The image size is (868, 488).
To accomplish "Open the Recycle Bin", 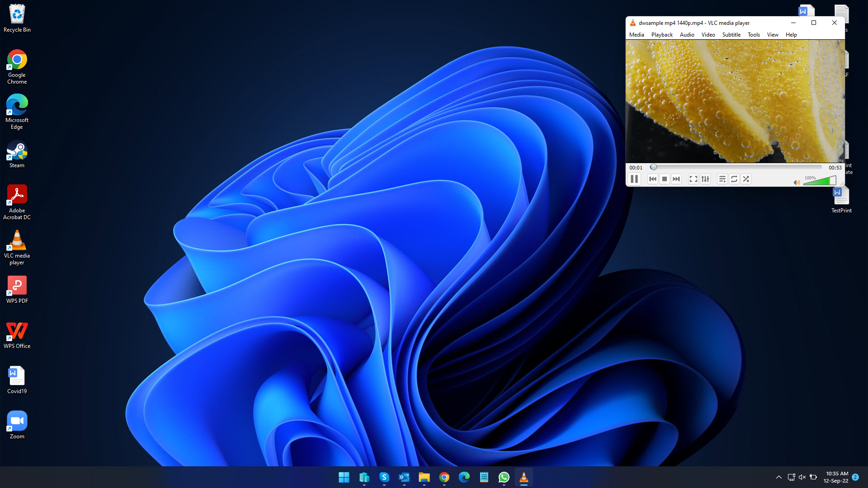I will coord(17,14).
